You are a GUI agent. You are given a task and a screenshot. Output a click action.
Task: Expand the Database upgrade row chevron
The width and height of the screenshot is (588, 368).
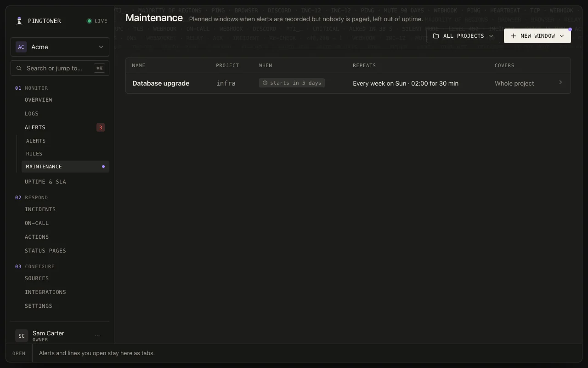[560, 82]
